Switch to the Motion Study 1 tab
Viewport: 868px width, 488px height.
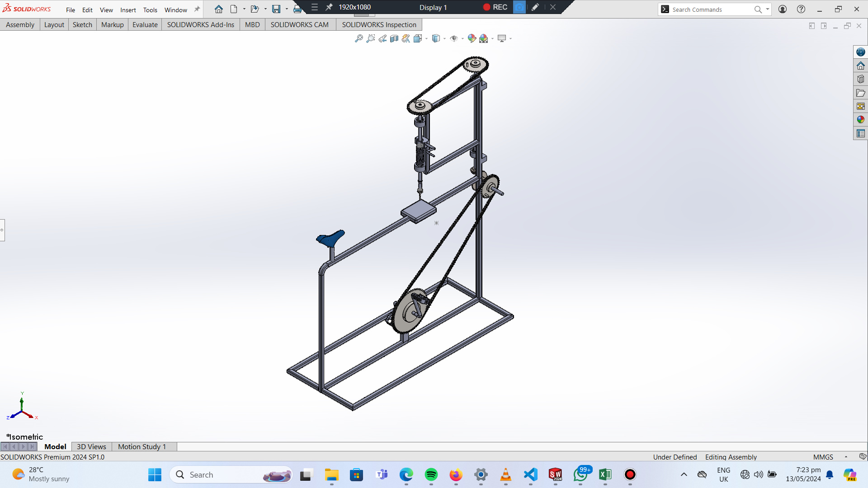click(142, 446)
